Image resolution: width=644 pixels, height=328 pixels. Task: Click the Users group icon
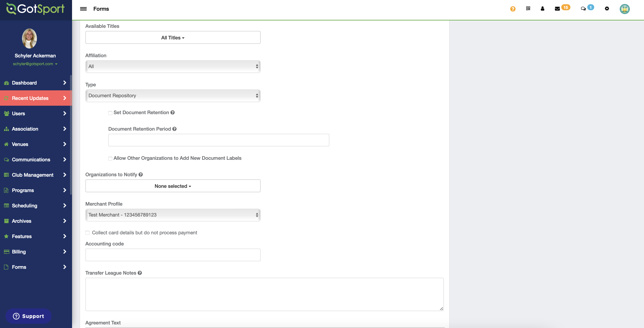pos(6,113)
